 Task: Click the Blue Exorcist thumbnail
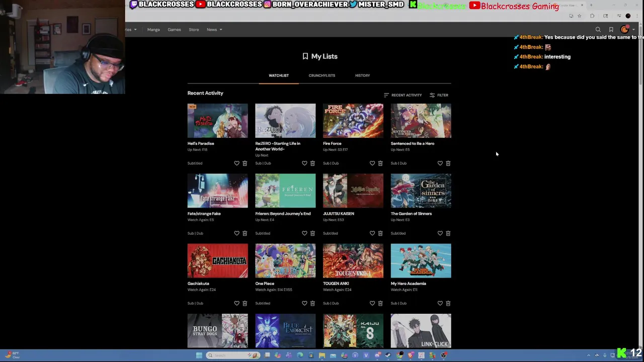285,331
